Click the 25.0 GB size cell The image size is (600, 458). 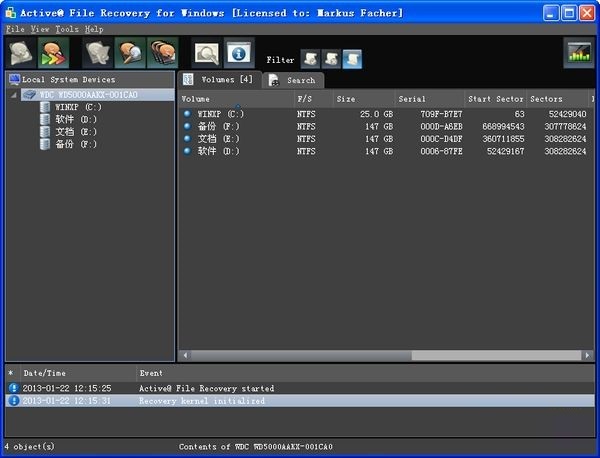coord(376,114)
